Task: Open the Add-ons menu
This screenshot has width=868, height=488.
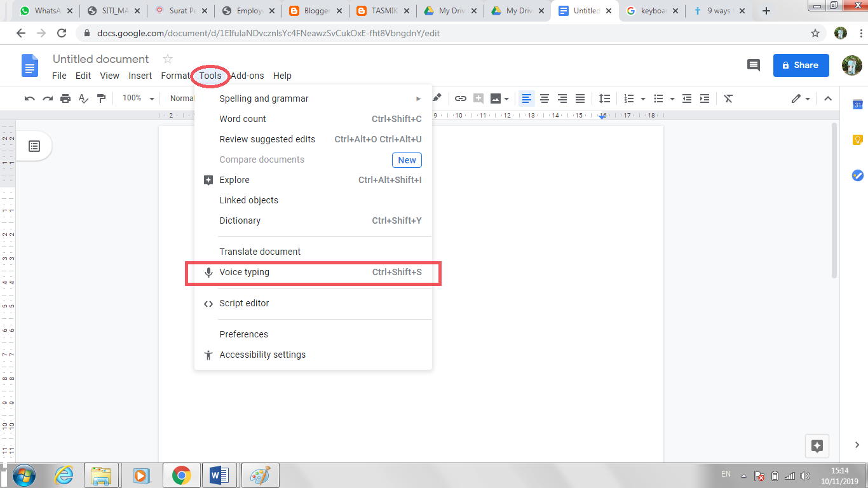Action: tap(247, 75)
